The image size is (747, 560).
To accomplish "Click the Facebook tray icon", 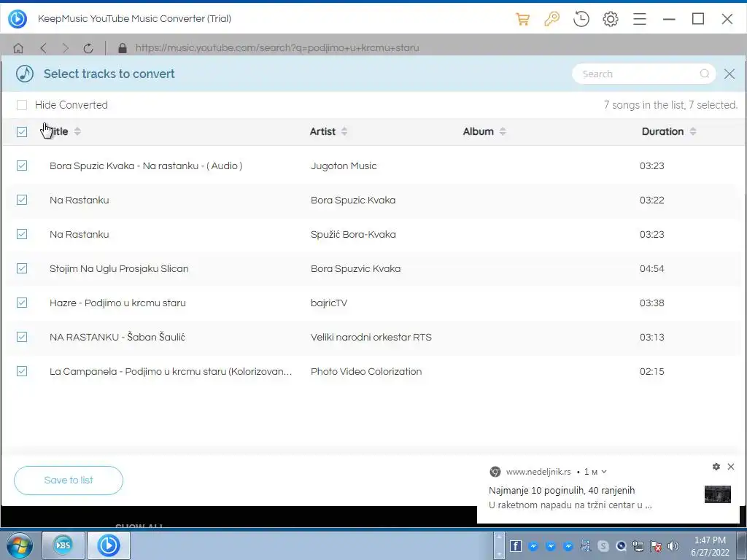I will tap(516, 546).
